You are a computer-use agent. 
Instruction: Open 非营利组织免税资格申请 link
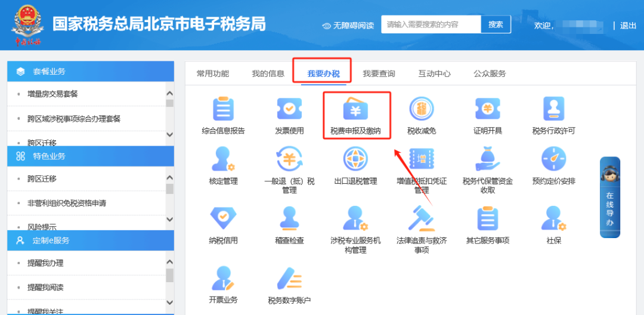67,203
